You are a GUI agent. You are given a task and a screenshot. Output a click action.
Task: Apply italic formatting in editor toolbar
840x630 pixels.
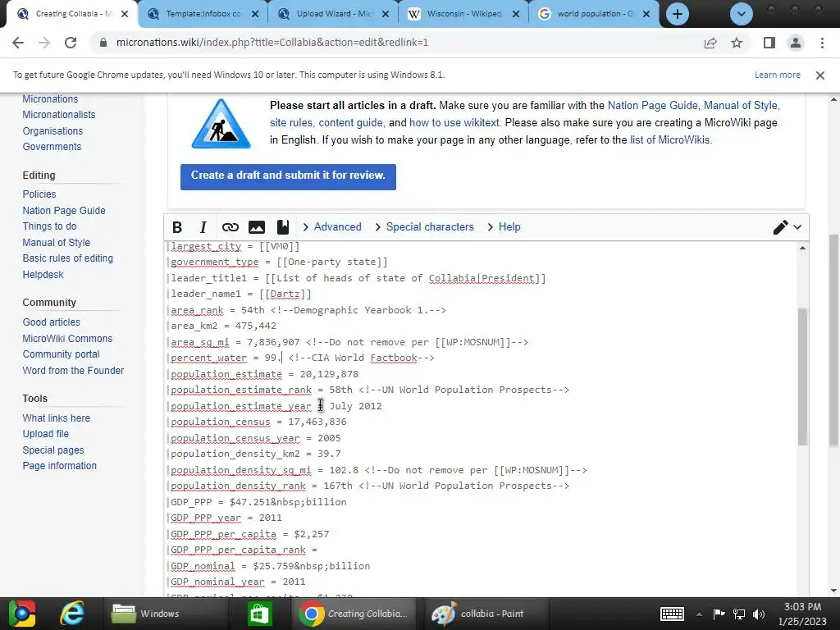coord(203,227)
